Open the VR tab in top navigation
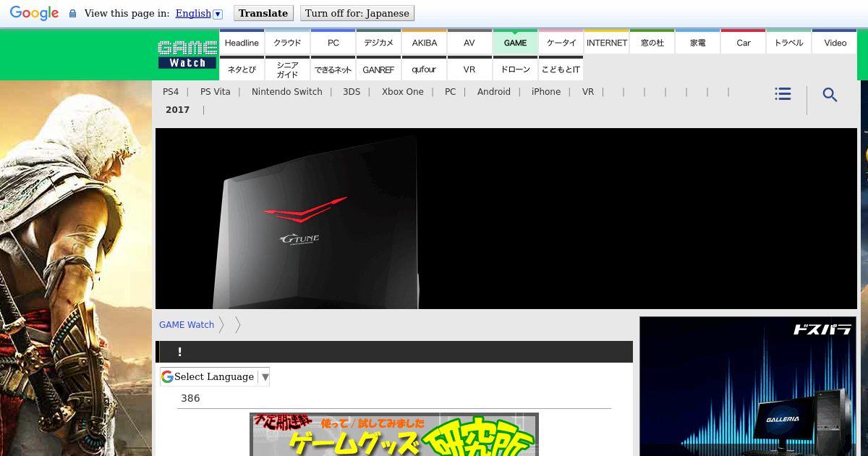 pyautogui.click(x=469, y=69)
